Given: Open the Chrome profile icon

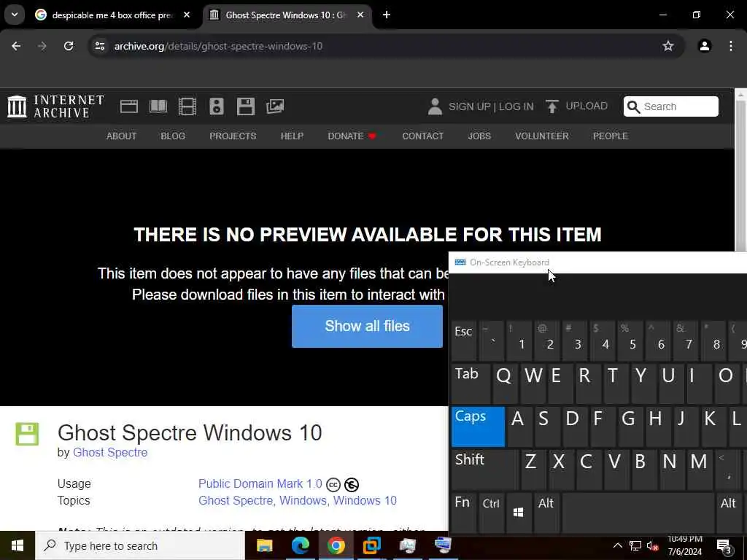Looking at the screenshot, I should coord(705,46).
